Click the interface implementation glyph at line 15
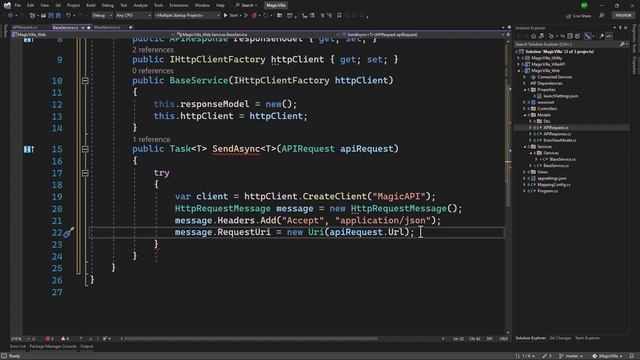The width and height of the screenshot is (640, 360). click(29, 149)
